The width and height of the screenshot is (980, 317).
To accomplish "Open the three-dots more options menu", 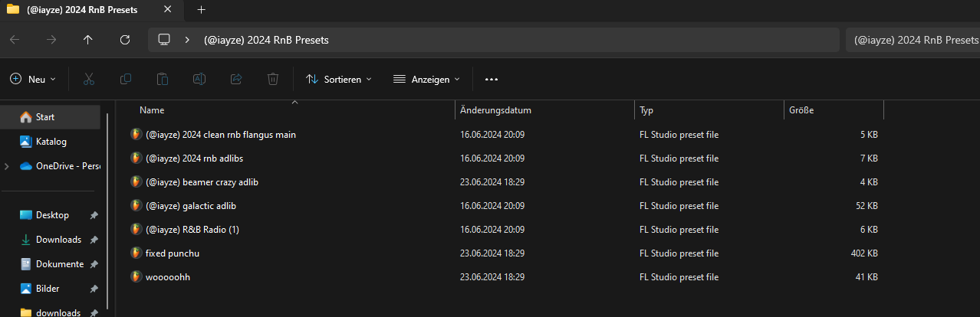I will point(492,79).
